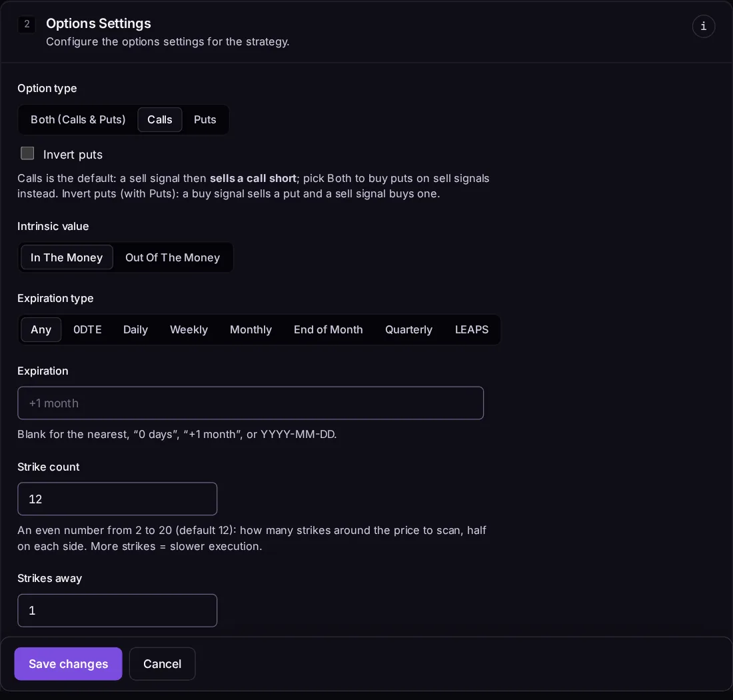Select Calls option type
Image resolution: width=733 pixels, height=700 pixels.
(160, 120)
